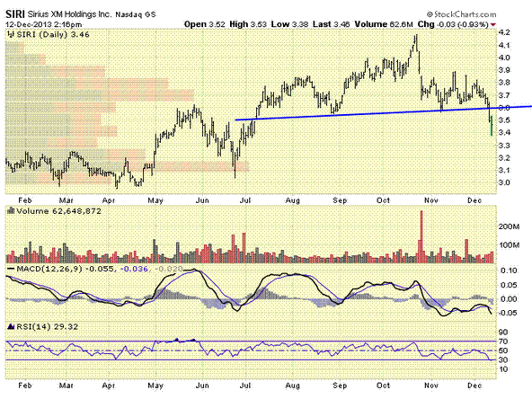Click the red down arrow after Chg

pos(492,25)
